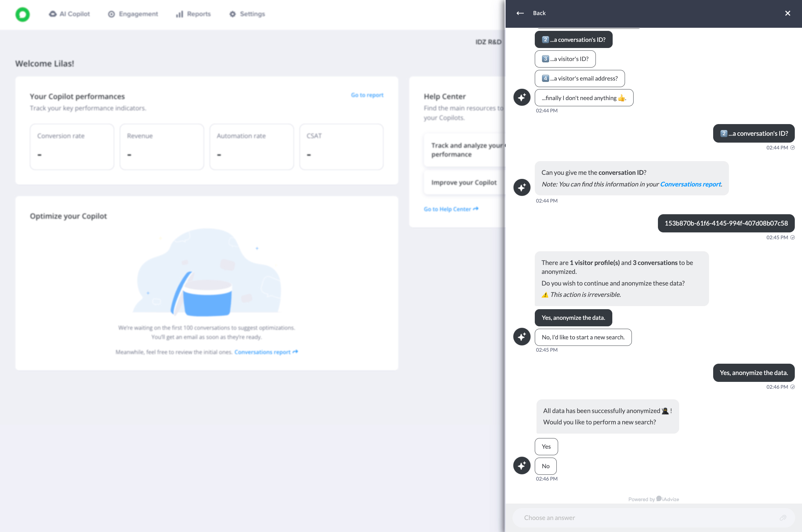The height and width of the screenshot is (532, 802).
Task: Open the Settings menu
Action: [247, 14]
